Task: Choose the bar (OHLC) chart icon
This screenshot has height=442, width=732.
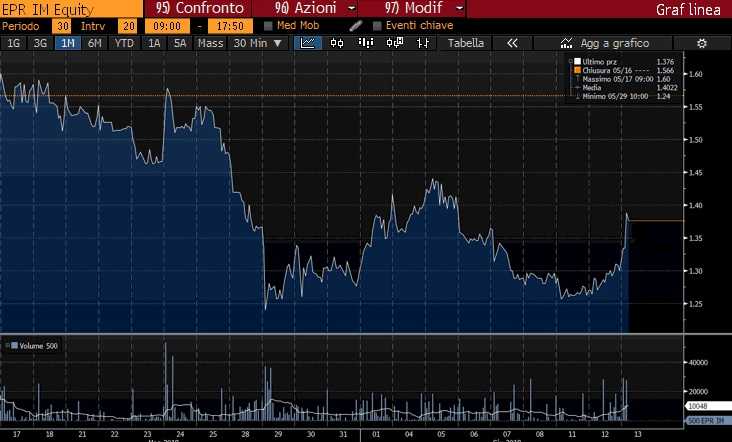Action: pyautogui.click(x=366, y=43)
